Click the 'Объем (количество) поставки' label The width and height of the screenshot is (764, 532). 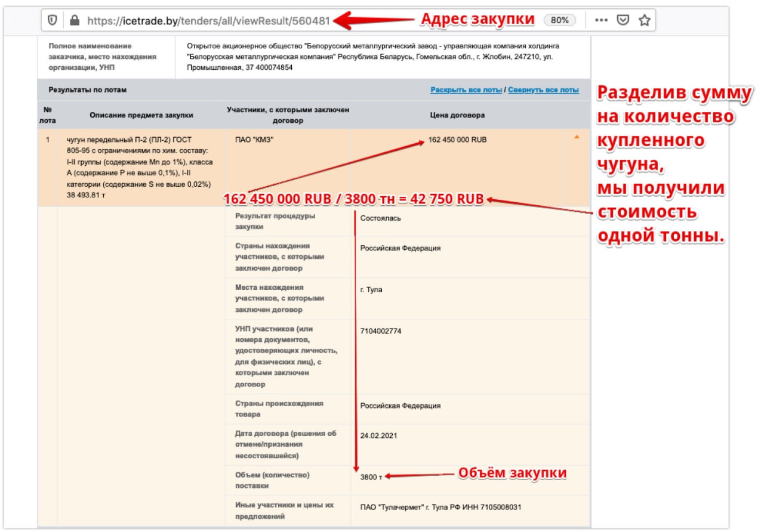(272, 480)
